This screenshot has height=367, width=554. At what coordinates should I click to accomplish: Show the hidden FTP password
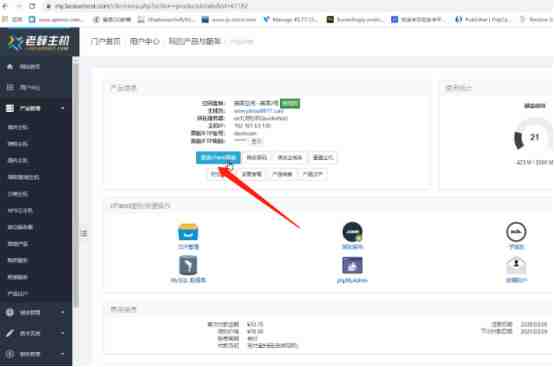pyautogui.click(x=256, y=141)
